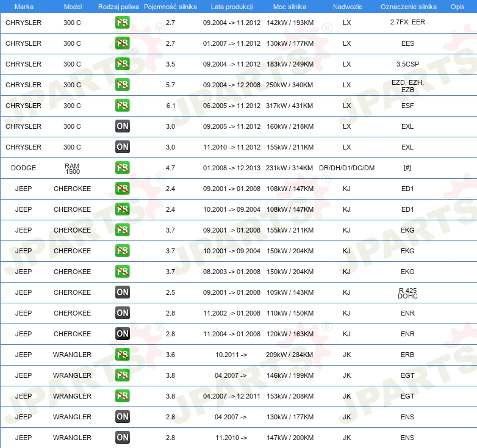
Task: Click petrol icon in Chrysler 300 C 142kW row
Action: pos(122,23)
